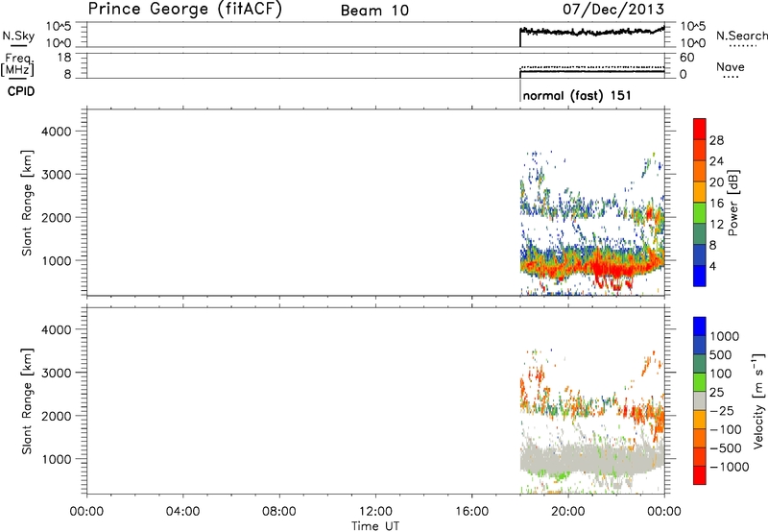Click the 'CPID' row label
Screen dimensions: 768x532
click(21, 91)
